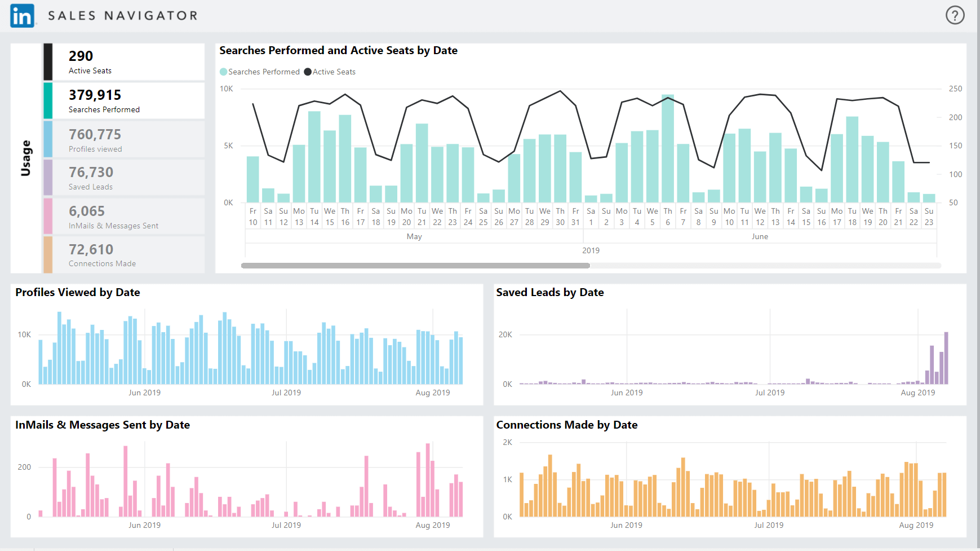Click the teal bar beside Searches Performed tile
This screenshot has height=551, width=980.
[47, 100]
